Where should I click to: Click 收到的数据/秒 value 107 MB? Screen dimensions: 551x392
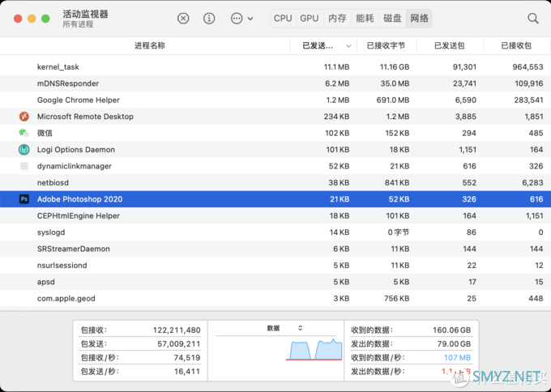(457, 357)
